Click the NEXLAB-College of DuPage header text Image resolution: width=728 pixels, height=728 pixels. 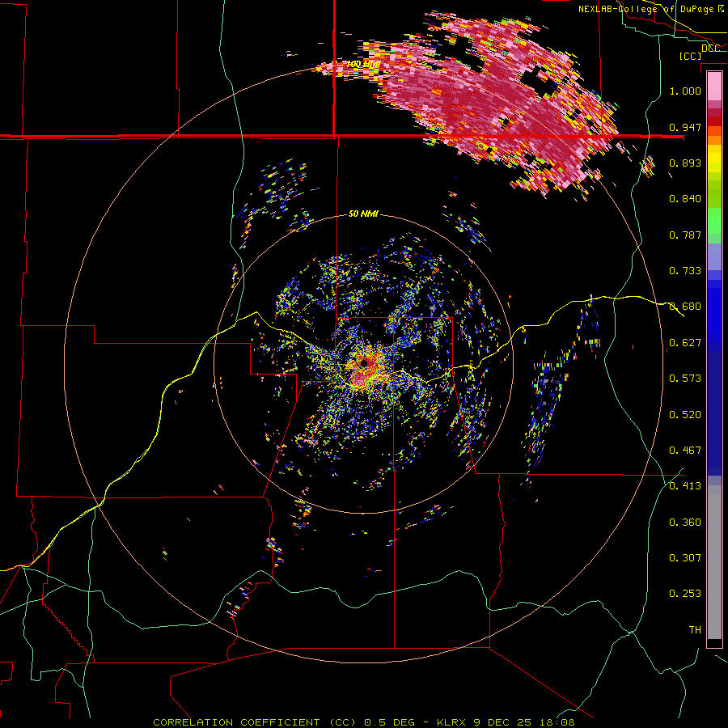[x=651, y=9]
